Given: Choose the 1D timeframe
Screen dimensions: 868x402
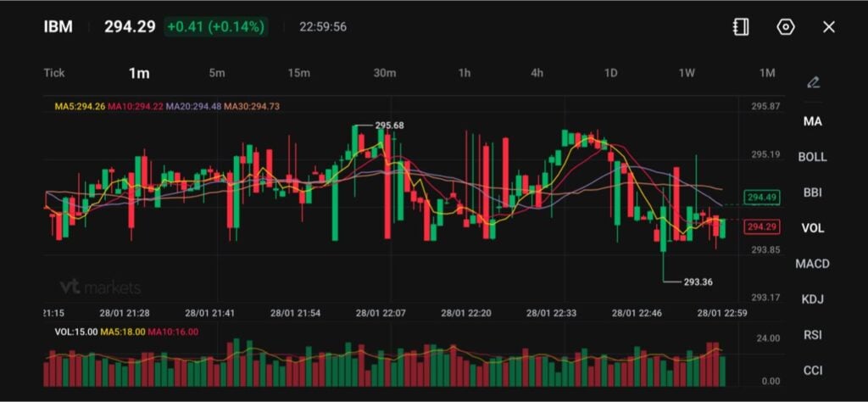Looking at the screenshot, I should click(x=610, y=73).
